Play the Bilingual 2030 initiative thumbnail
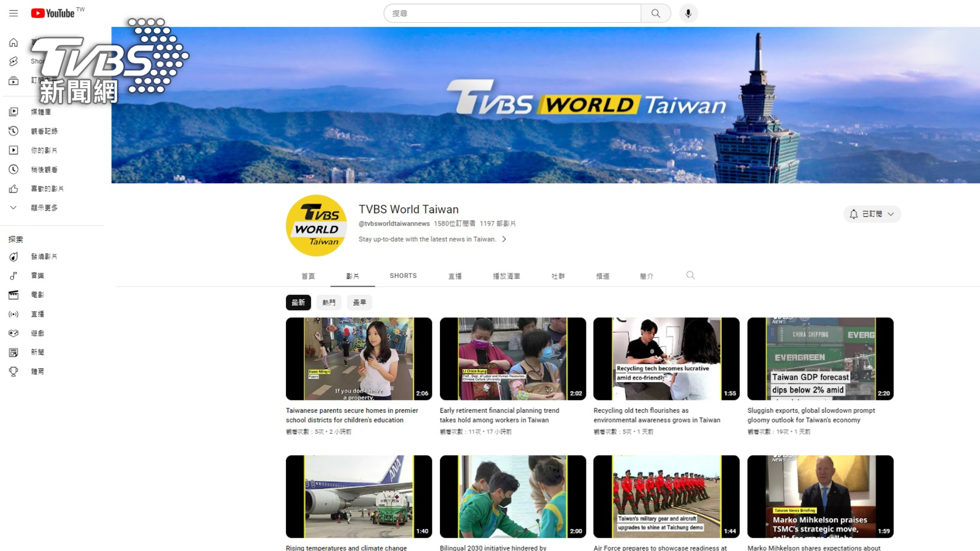Screen dimensions: 980x551 (x=513, y=496)
